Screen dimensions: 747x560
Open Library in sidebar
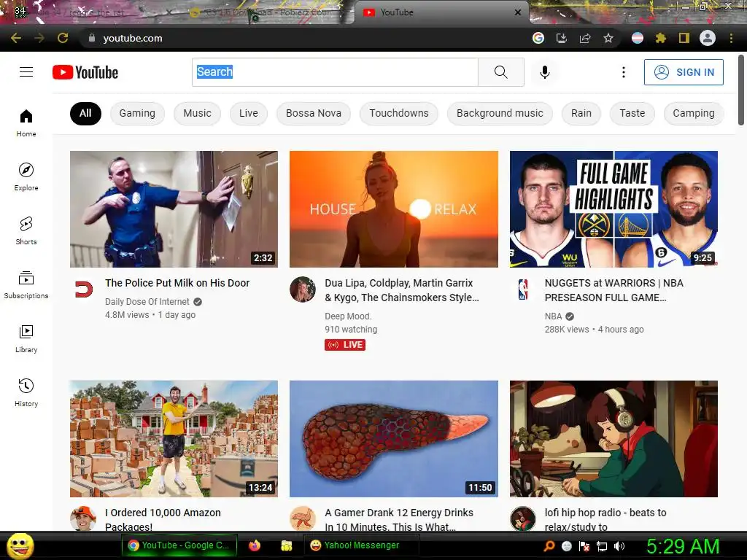tap(26, 338)
